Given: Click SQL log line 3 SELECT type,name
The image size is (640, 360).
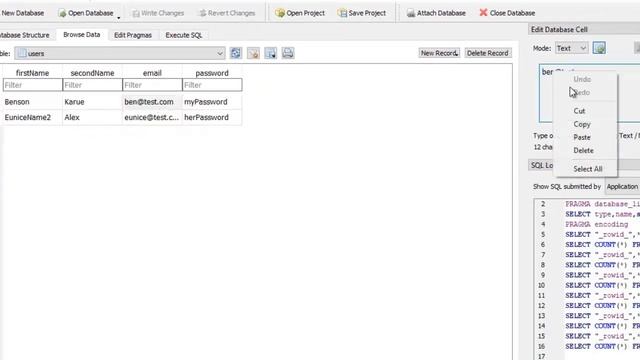Looking at the screenshot, I should 602,214.
